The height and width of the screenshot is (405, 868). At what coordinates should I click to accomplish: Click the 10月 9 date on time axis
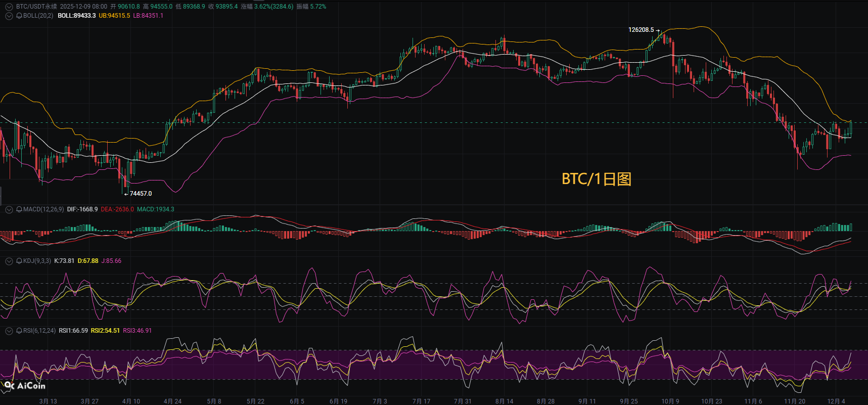point(670,401)
